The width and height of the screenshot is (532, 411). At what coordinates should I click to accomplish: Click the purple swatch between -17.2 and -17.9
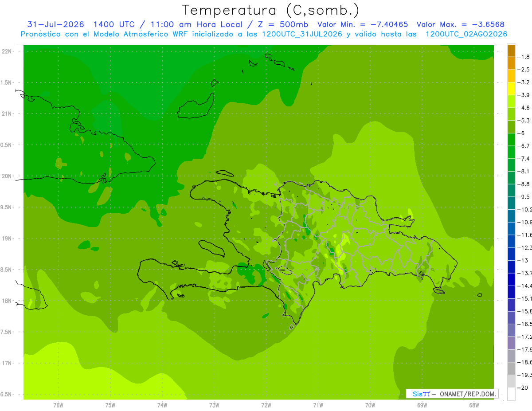pyautogui.click(x=511, y=343)
